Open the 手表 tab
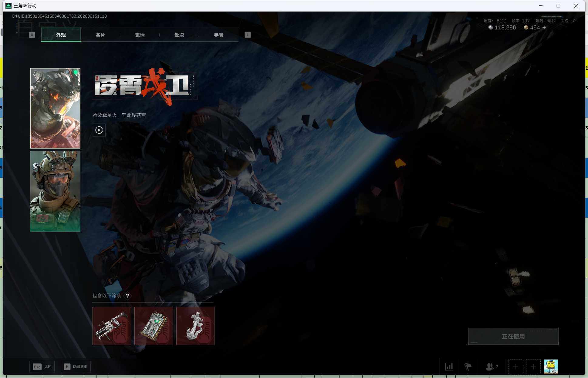 [219, 35]
